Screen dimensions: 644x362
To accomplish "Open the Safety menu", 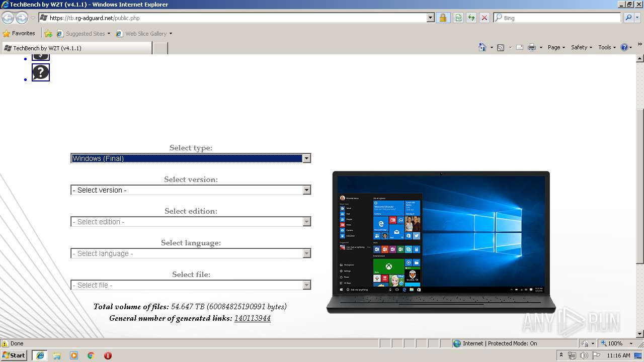I will 581,47.
